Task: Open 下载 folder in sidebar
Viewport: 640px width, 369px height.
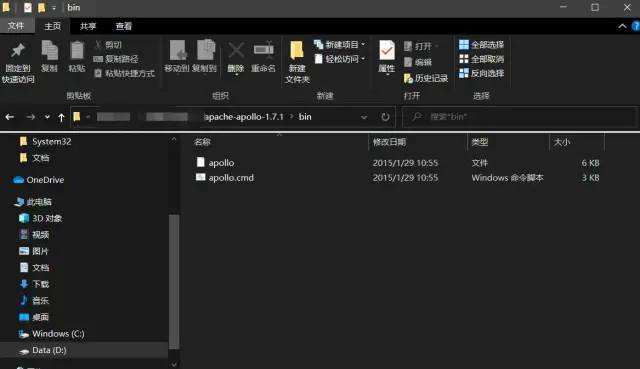Action: point(34,284)
